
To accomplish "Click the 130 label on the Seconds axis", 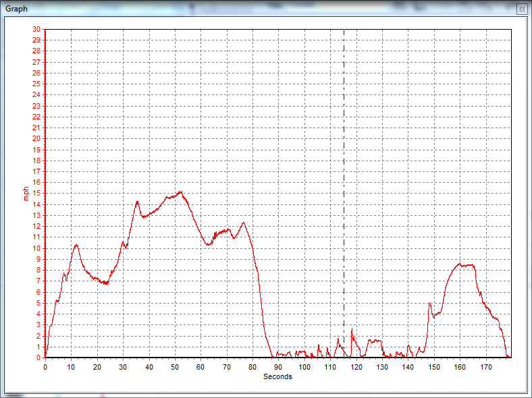I will point(382,367).
